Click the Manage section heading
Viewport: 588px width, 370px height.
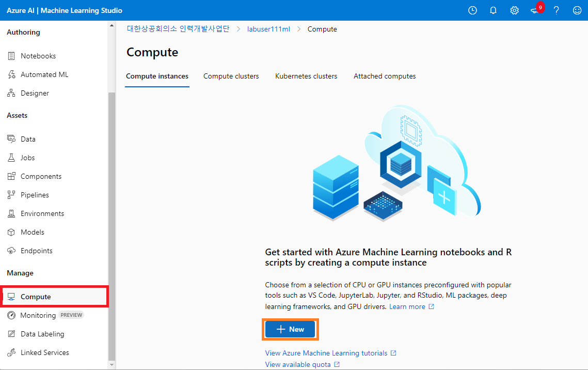20,273
